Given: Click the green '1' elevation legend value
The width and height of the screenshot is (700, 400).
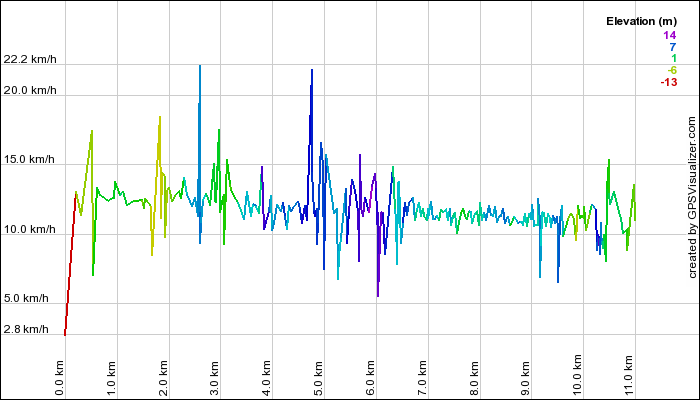Looking at the screenshot, I should (x=674, y=58).
